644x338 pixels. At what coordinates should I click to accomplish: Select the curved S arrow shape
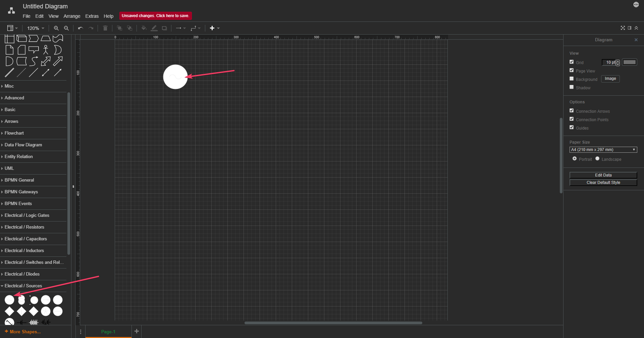pos(34,61)
